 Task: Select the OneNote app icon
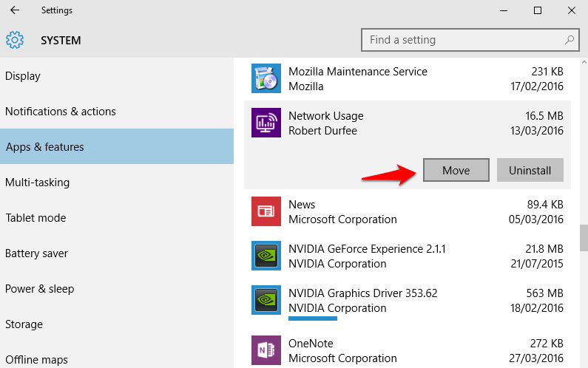click(266, 350)
